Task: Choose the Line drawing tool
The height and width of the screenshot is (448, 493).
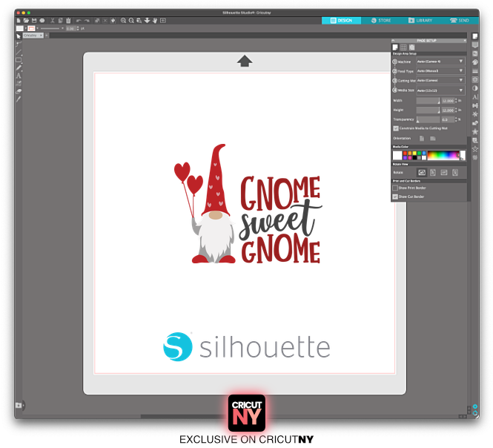Action: click(19, 52)
